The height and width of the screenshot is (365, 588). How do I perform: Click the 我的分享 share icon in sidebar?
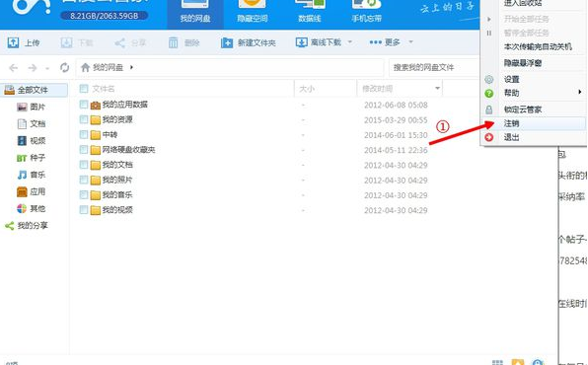click(10, 226)
